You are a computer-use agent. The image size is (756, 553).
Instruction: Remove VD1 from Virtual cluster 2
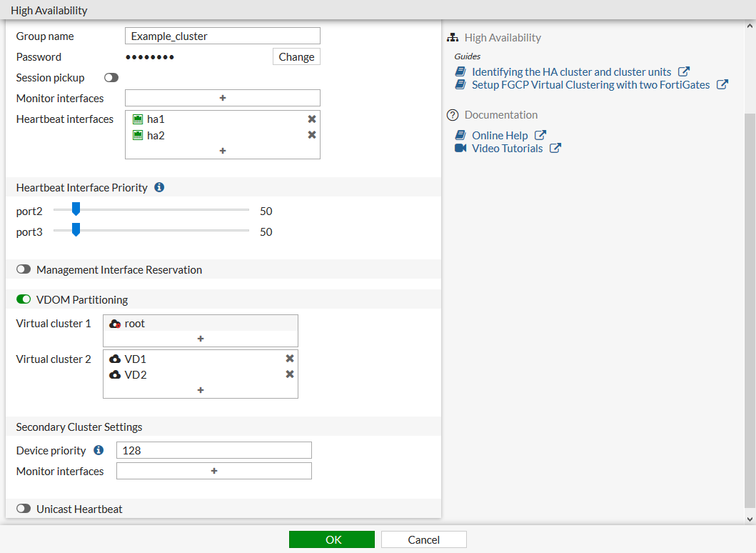[x=290, y=359]
